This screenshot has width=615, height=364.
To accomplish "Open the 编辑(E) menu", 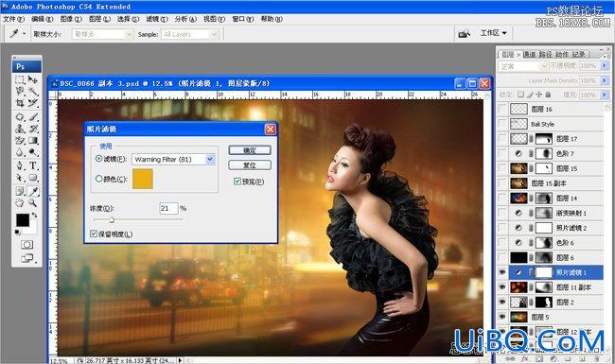I will (x=43, y=19).
